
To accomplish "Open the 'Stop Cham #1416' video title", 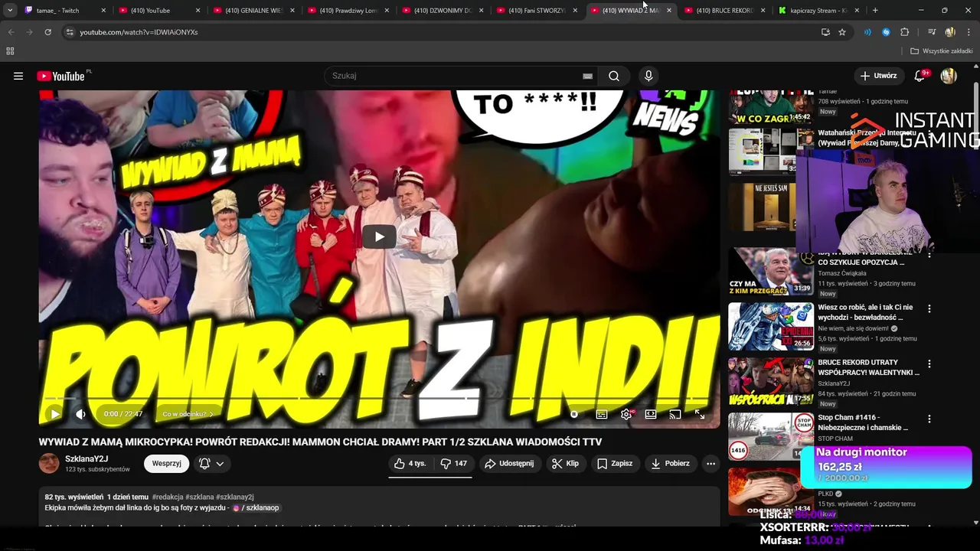I will click(x=862, y=422).
